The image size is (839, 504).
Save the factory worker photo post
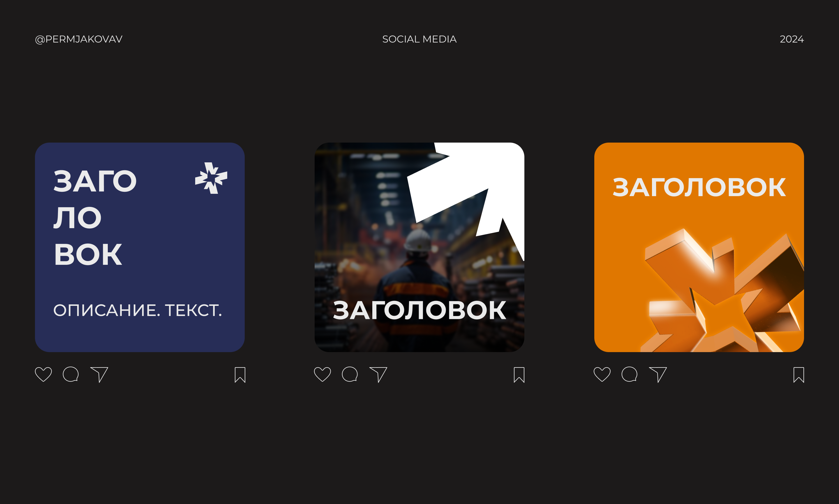point(519,375)
